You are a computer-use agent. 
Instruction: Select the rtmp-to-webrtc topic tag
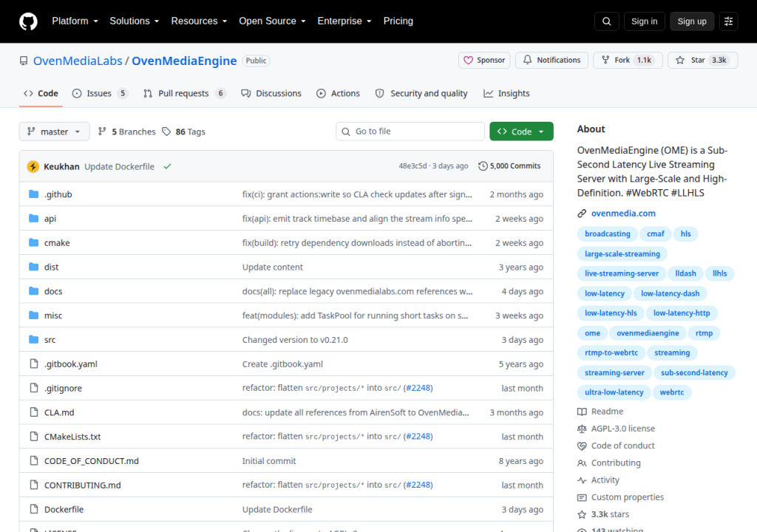(611, 352)
